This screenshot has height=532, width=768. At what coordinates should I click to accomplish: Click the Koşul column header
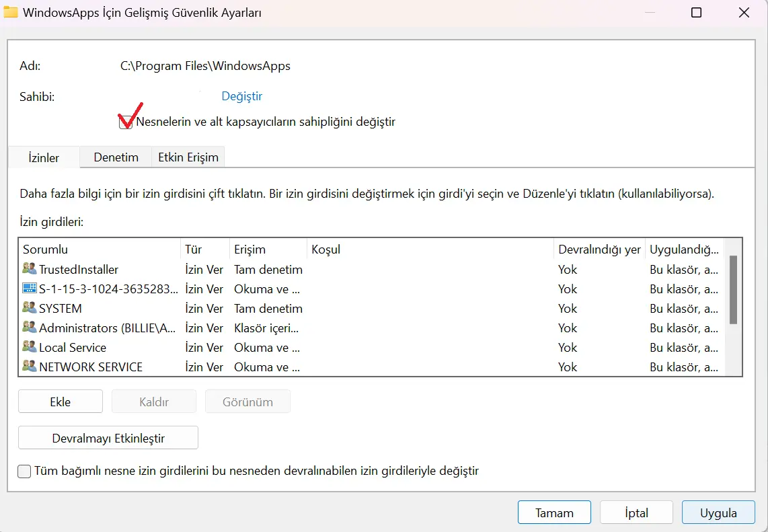click(430, 250)
